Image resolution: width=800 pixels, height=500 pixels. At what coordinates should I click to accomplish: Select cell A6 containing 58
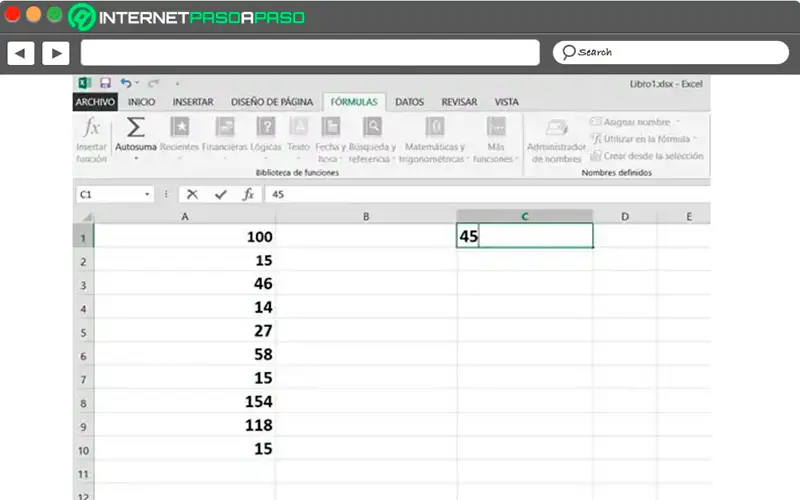tap(185, 354)
